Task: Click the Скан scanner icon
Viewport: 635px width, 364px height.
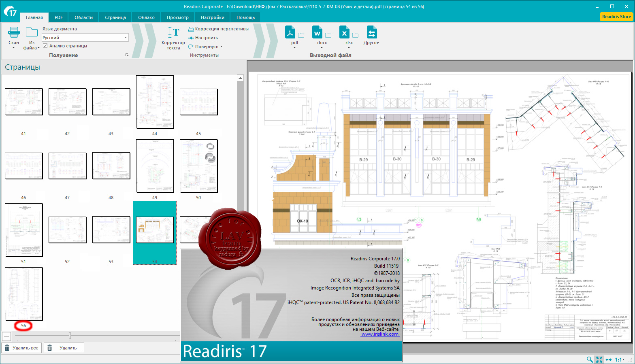Action: (14, 32)
